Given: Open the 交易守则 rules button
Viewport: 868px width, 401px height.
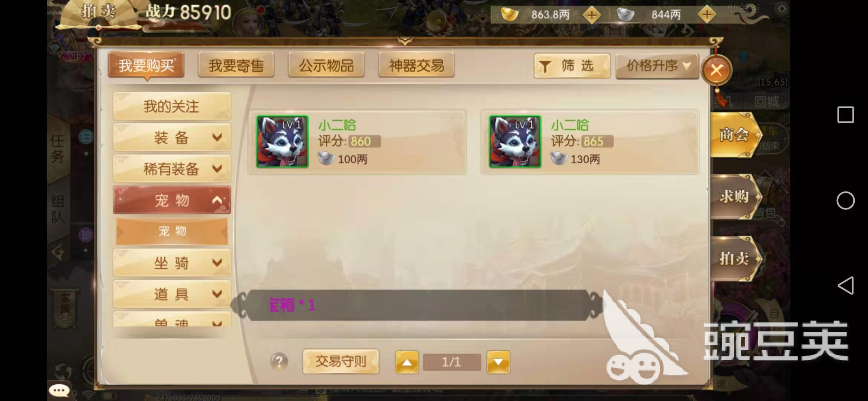Looking at the screenshot, I should pyautogui.click(x=341, y=361).
